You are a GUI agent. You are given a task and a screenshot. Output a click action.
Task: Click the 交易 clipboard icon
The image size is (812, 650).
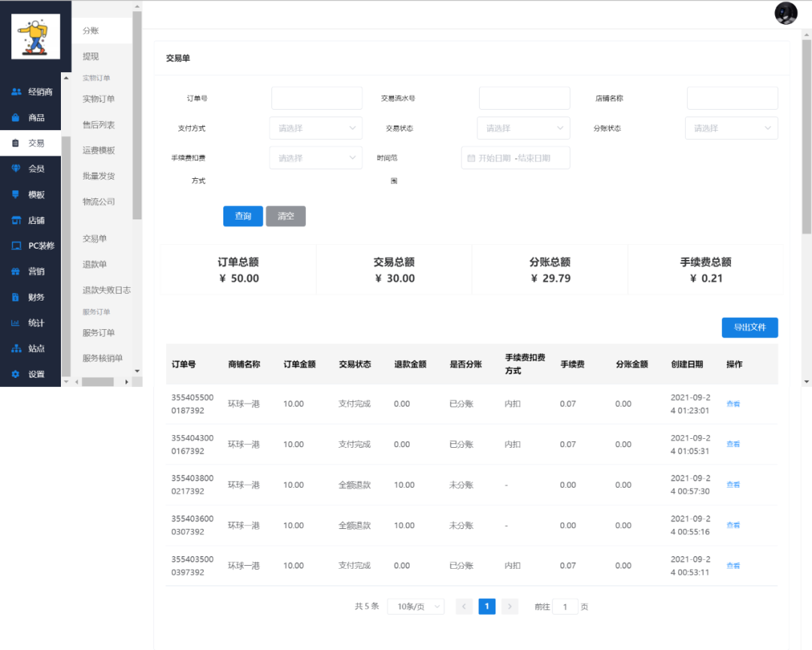click(x=16, y=143)
